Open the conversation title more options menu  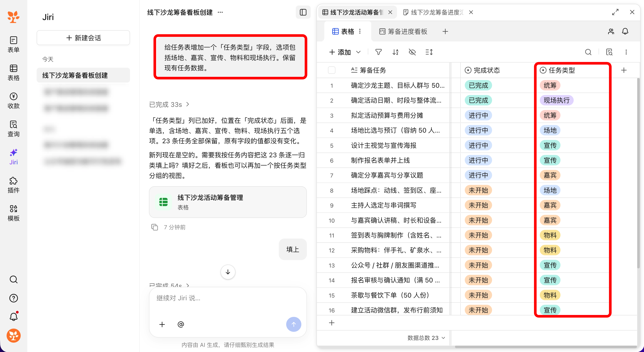point(220,12)
